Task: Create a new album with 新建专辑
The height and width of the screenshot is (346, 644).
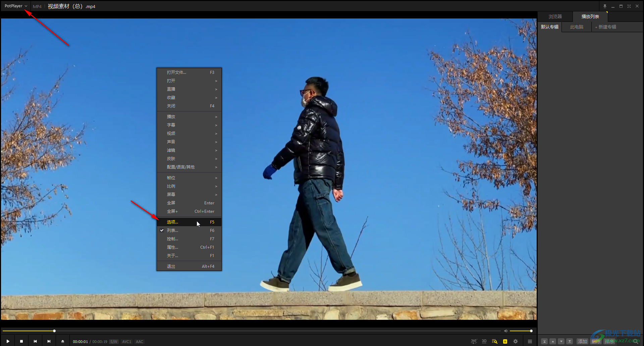Action: coord(605,27)
